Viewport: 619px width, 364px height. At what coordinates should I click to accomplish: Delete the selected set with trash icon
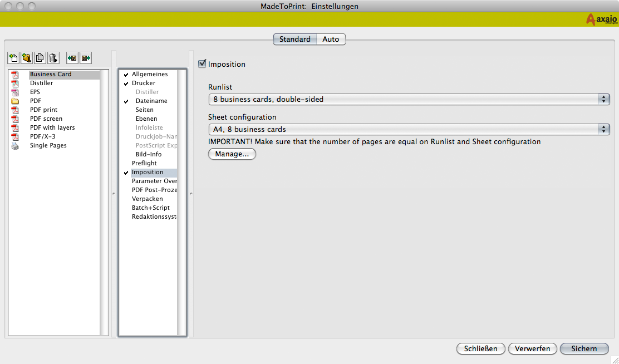[x=53, y=58]
